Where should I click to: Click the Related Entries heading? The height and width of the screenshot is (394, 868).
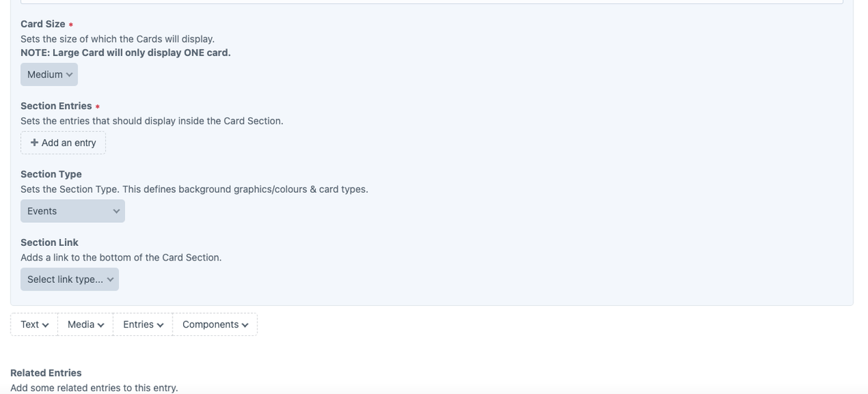45,373
